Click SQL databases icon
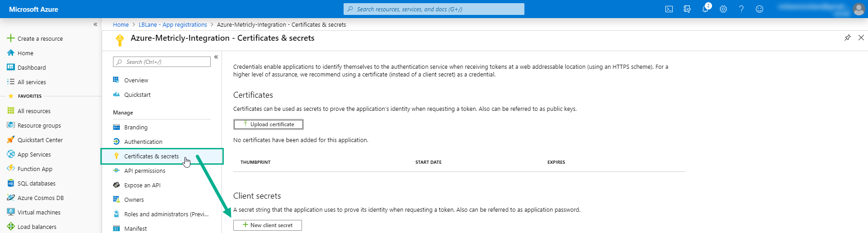 pos(11,183)
